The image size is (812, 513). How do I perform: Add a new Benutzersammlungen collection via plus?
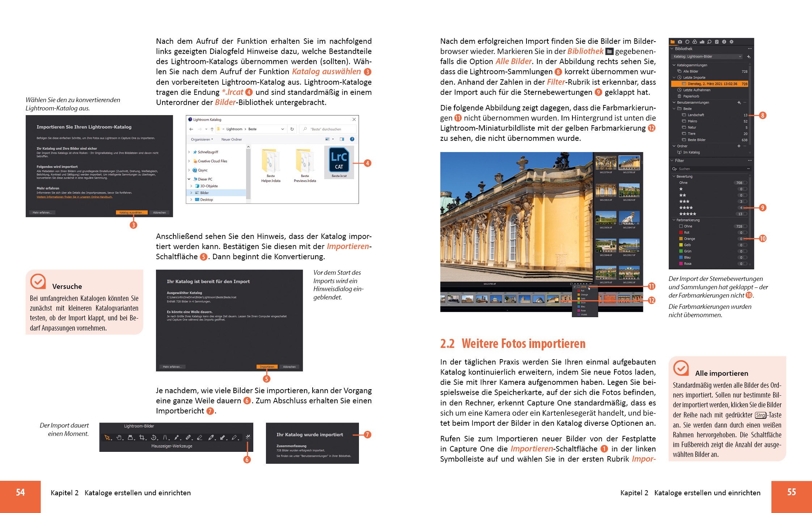739,102
